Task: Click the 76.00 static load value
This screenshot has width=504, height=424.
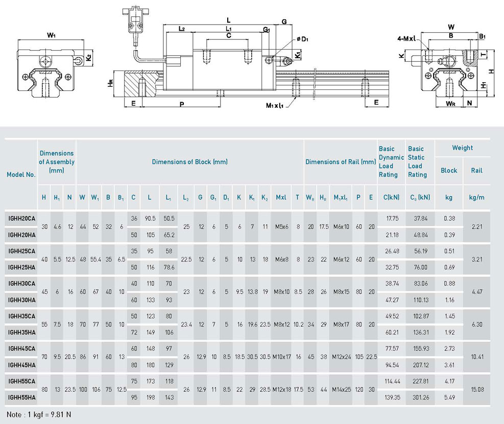Action: pos(421,268)
